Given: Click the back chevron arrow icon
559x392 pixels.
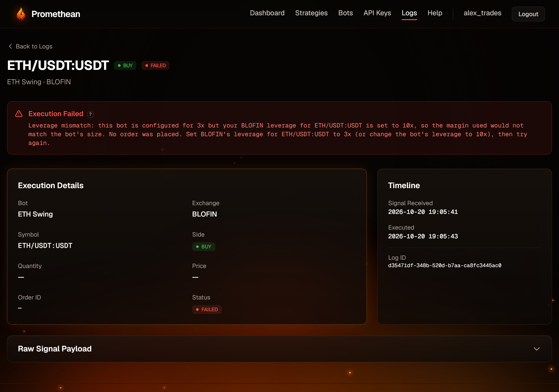Looking at the screenshot, I should coord(10,46).
